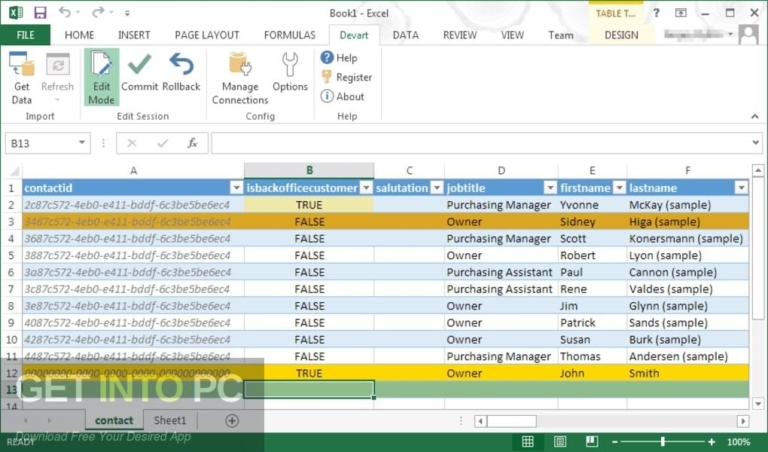
Task: Toggle Edit Mode in Edit Session
Action: pyautogui.click(x=101, y=77)
